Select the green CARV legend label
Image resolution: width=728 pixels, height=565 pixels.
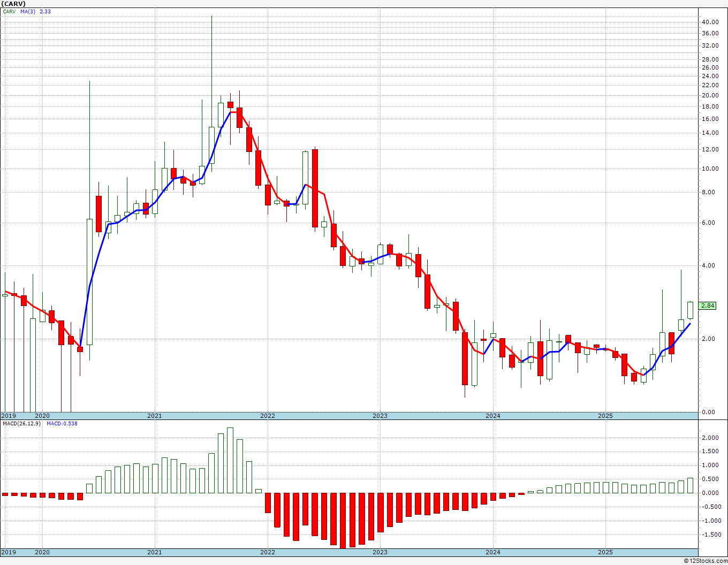(x=9, y=11)
